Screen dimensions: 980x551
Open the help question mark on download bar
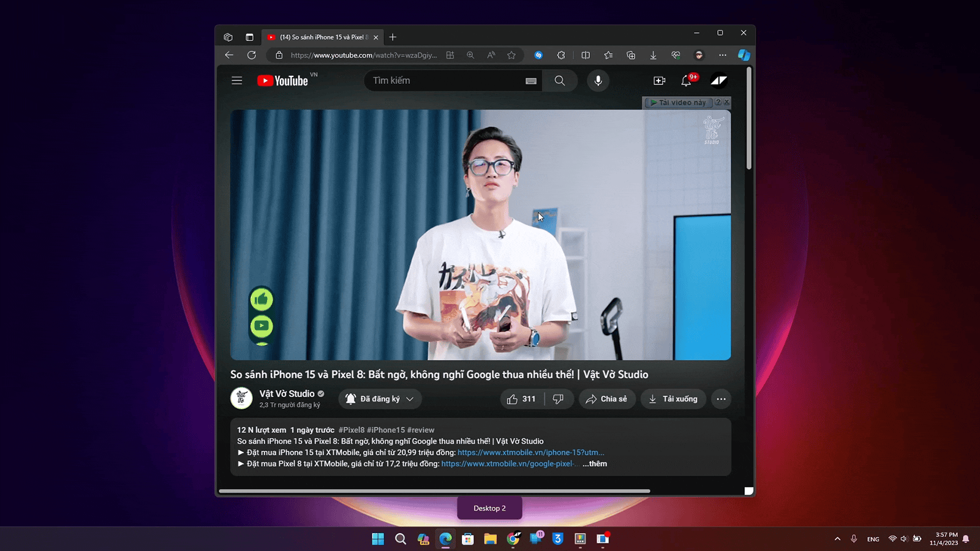718,102
